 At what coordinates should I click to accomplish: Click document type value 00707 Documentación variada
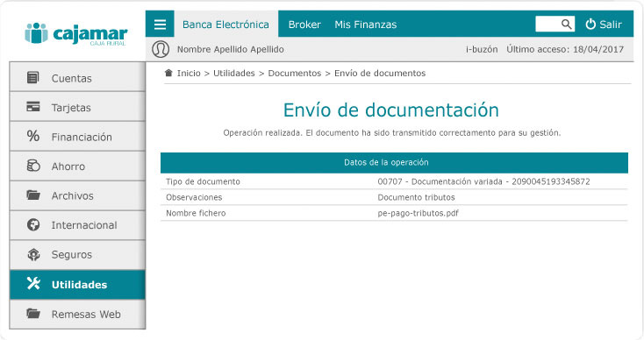click(483, 181)
